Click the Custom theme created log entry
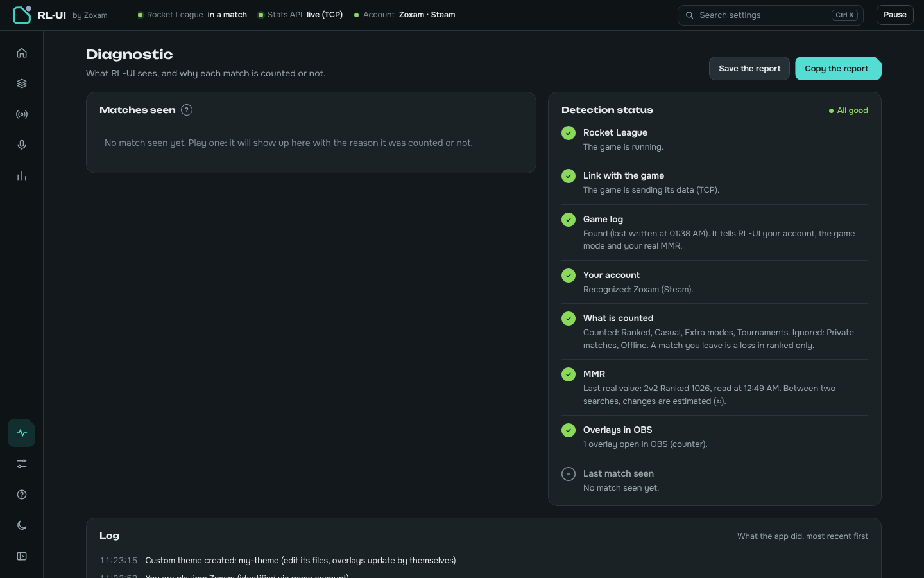Screen dimensions: 924x578 300,561
